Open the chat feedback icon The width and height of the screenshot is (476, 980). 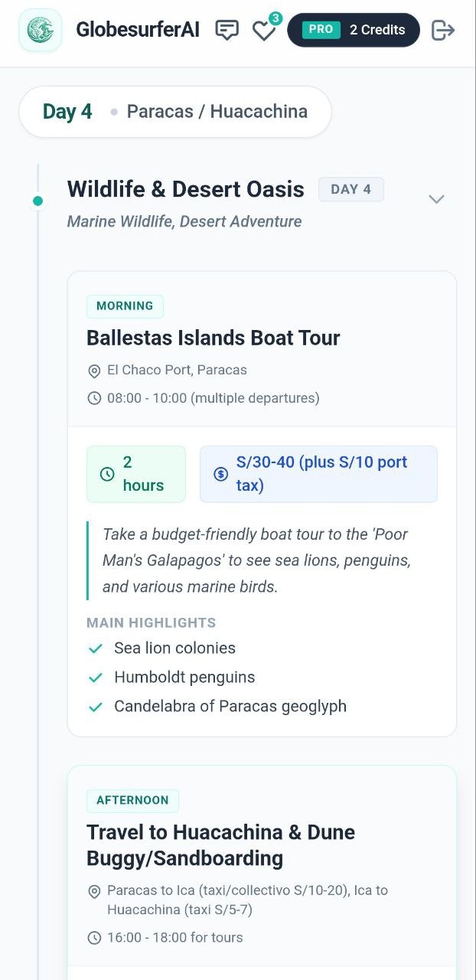pos(227,29)
